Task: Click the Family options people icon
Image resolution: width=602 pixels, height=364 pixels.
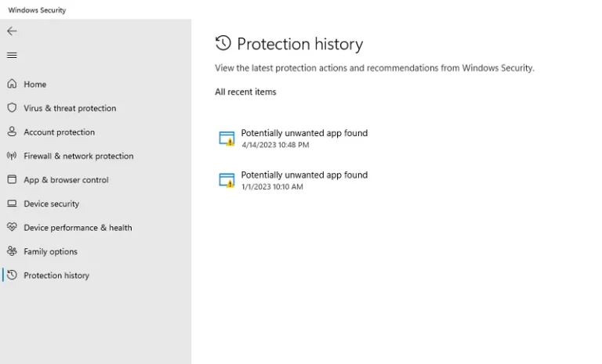Action: point(12,251)
